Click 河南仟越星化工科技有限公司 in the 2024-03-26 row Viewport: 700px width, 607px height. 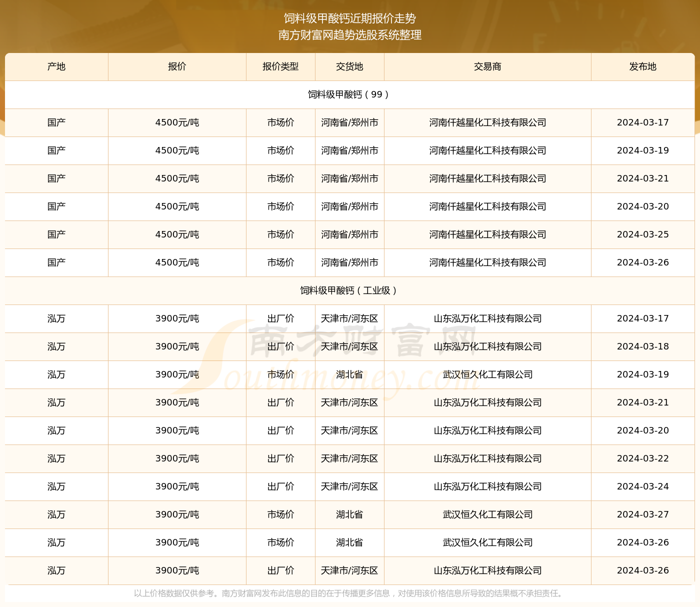[x=487, y=262]
